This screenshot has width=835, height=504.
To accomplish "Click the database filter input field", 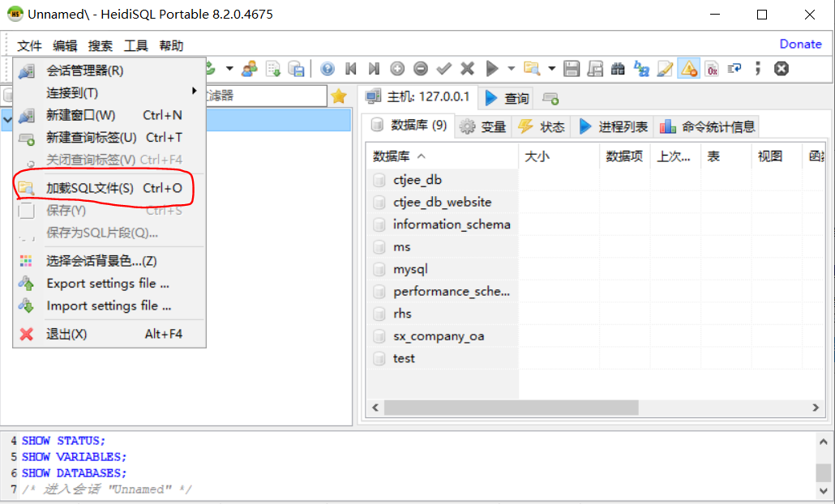I will (266, 96).
